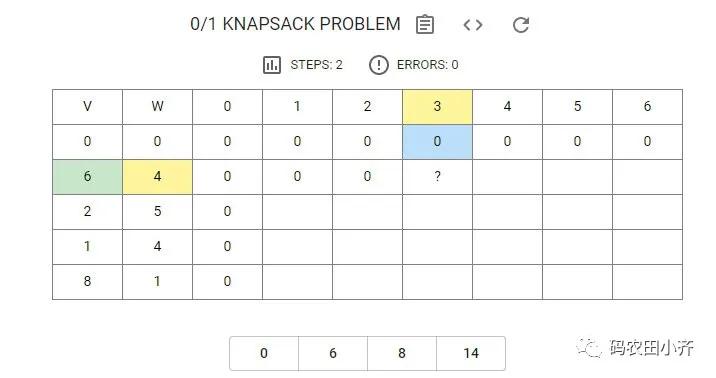Open the code view brackets icon

tap(473, 25)
